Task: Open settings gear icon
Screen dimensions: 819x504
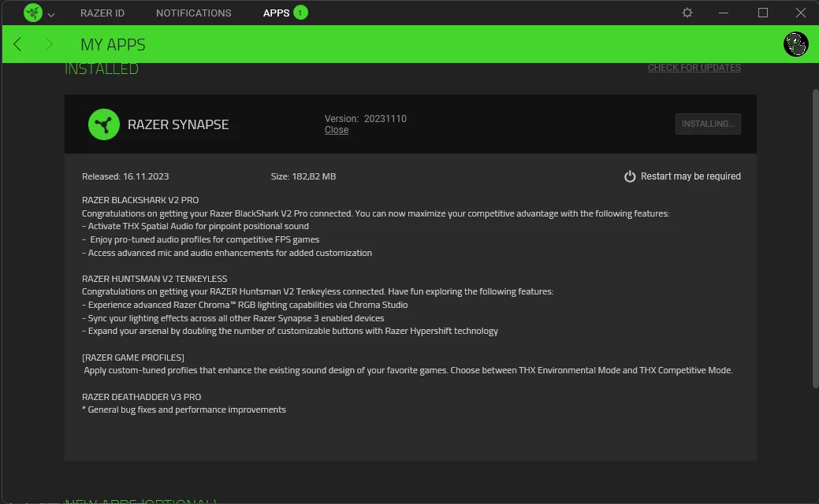Action: (x=687, y=13)
